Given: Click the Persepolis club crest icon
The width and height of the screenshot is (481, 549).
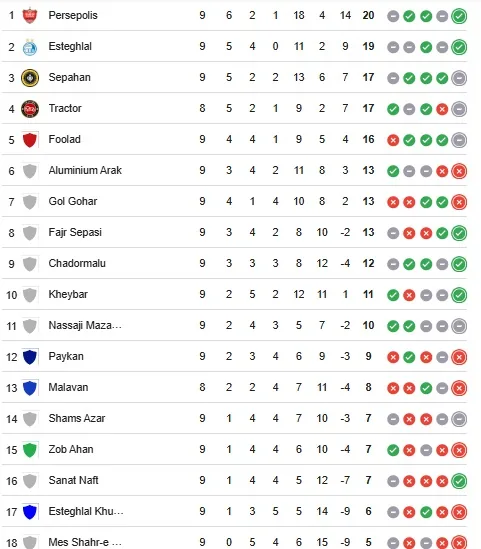Looking at the screenshot, I should coord(30,15).
